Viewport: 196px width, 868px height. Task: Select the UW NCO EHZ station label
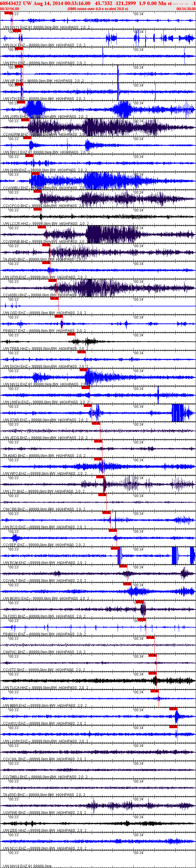(45, 849)
